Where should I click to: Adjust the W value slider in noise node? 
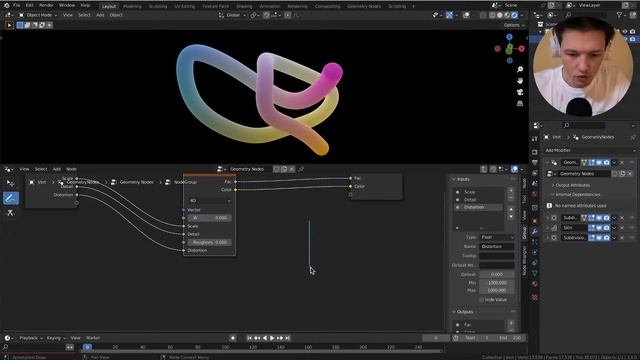(209, 218)
